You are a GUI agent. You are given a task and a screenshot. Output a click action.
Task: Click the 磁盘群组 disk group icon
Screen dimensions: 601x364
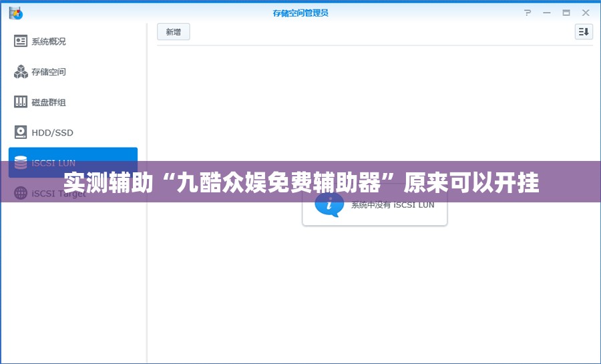click(20, 102)
